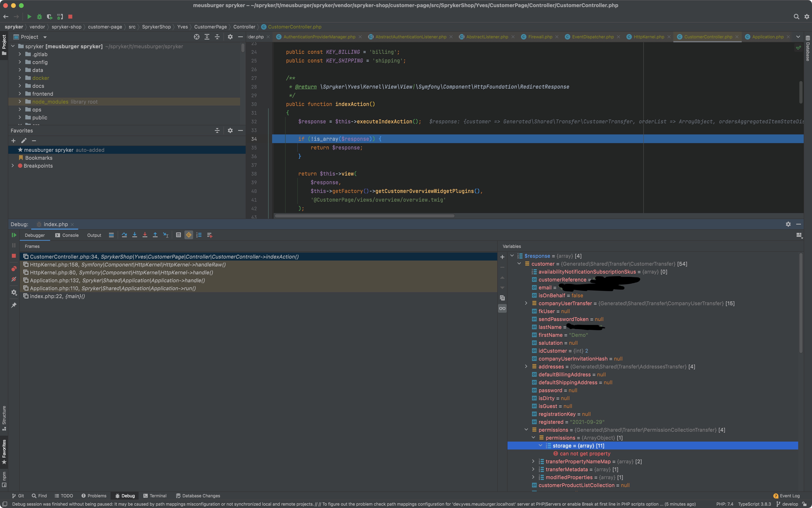This screenshot has width=812, height=508.
Task: Collapse the storage array node
Action: point(540,446)
